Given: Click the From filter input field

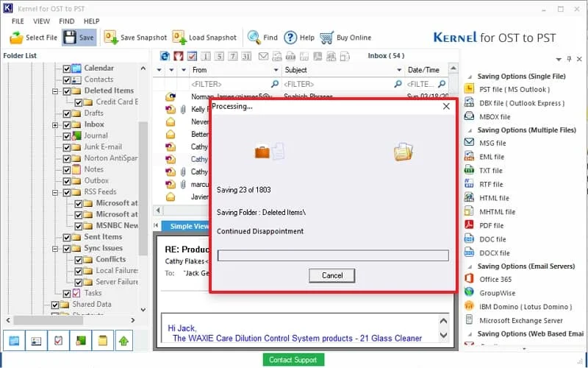Looking at the screenshot, I should [x=234, y=84].
